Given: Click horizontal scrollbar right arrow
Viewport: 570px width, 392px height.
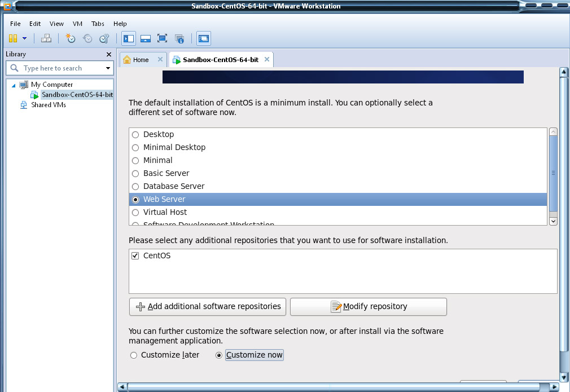Looking at the screenshot, I should pyautogui.click(x=554, y=387).
